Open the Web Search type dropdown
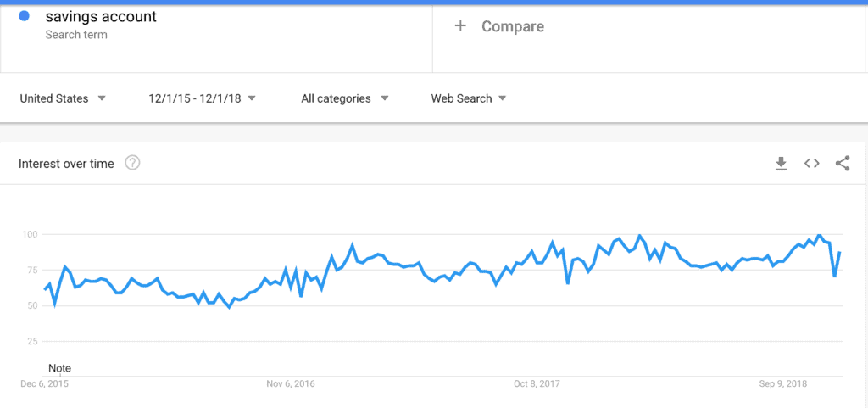The width and height of the screenshot is (868, 408). (x=469, y=98)
